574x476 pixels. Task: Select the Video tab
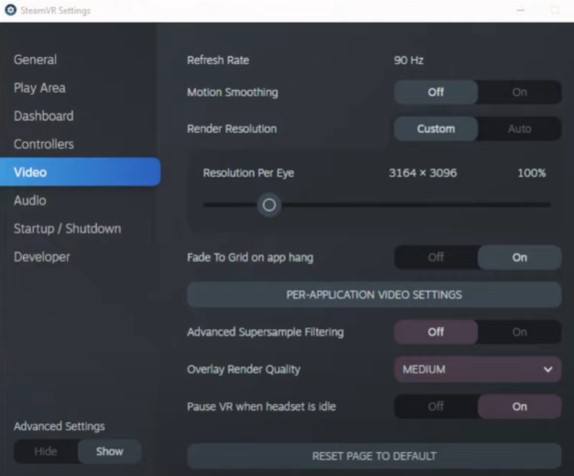pos(80,172)
